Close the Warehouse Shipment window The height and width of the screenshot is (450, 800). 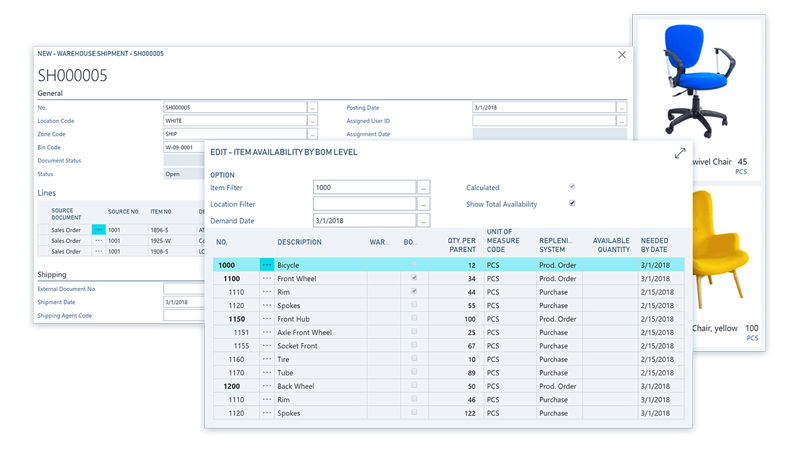(622, 55)
